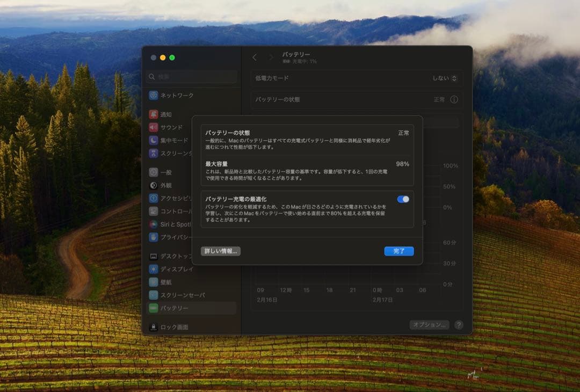Click the Siri icon in sidebar

click(154, 224)
